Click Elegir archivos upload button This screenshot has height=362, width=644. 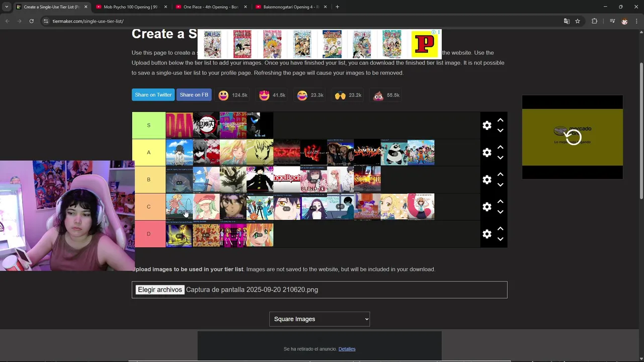coord(160,290)
